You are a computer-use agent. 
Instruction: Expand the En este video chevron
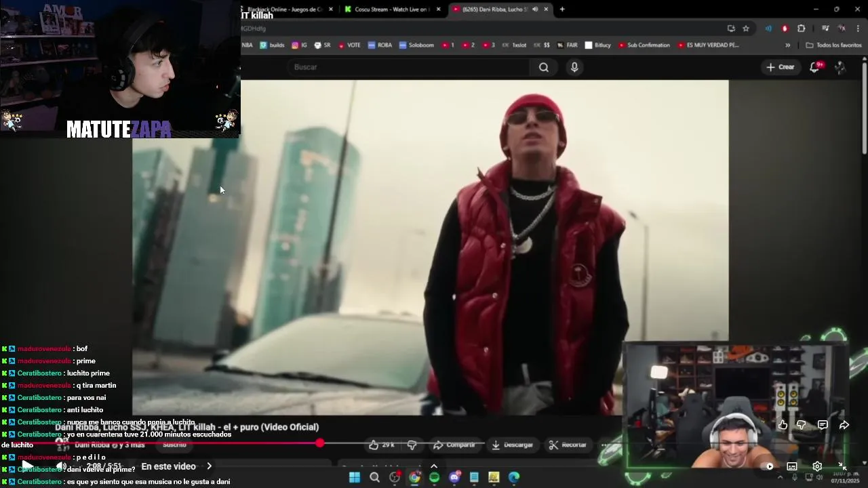[210, 466]
